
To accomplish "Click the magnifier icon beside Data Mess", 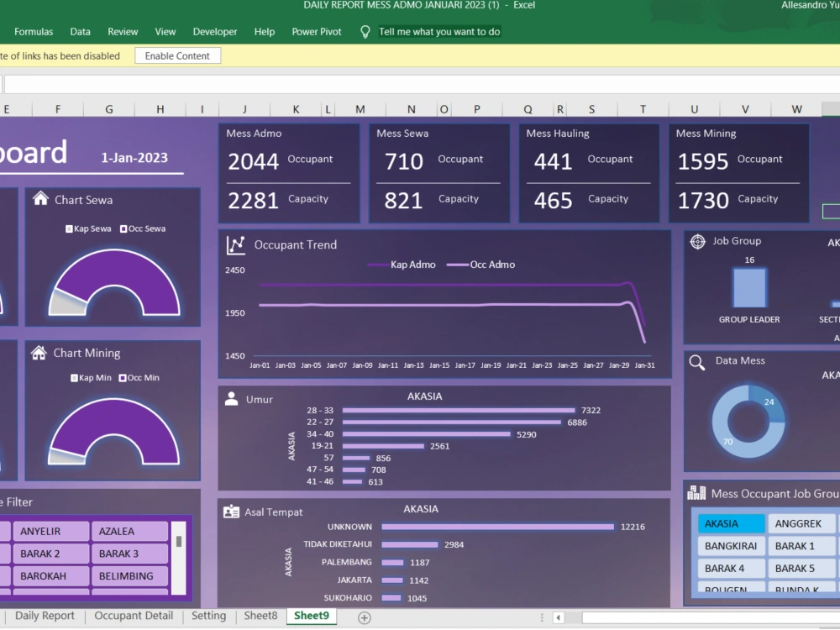I will tap(696, 360).
